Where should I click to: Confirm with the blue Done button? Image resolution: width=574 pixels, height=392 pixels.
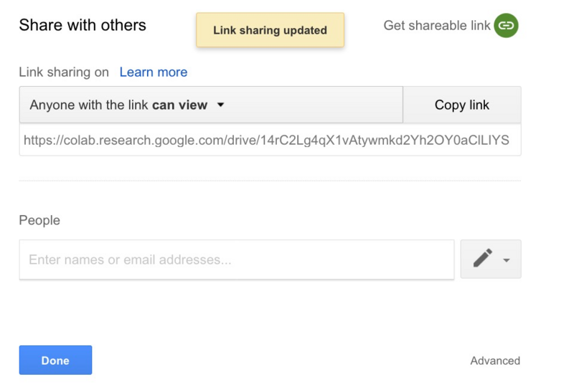click(55, 360)
